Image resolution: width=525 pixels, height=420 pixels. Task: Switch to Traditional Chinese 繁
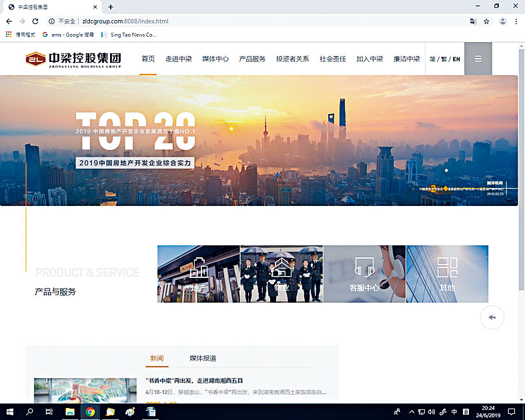pos(444,59)
